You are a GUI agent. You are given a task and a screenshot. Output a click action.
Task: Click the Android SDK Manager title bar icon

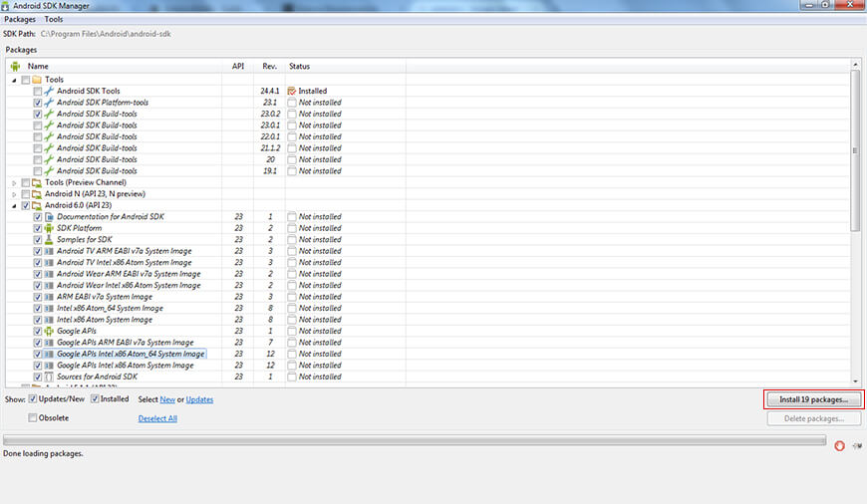click(5, 6)
